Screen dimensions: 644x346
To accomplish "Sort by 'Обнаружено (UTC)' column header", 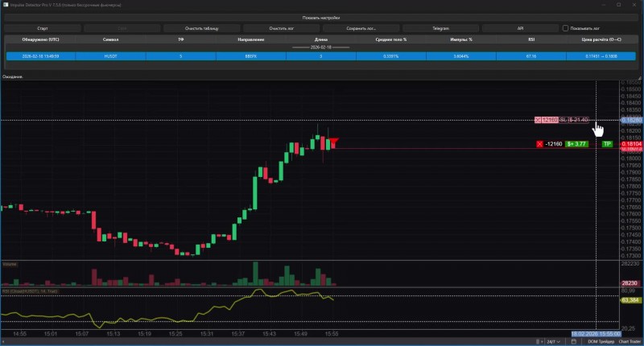I will pyautogui.click(x=40, y=39).
